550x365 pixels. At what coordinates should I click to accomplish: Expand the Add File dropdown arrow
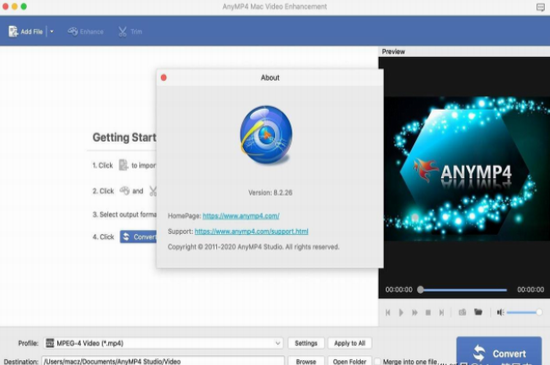coord(52,32)
